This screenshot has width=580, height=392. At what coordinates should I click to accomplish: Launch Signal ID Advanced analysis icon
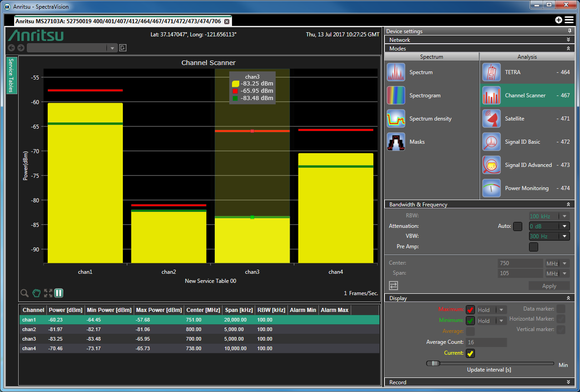click(x=491, y=165)
